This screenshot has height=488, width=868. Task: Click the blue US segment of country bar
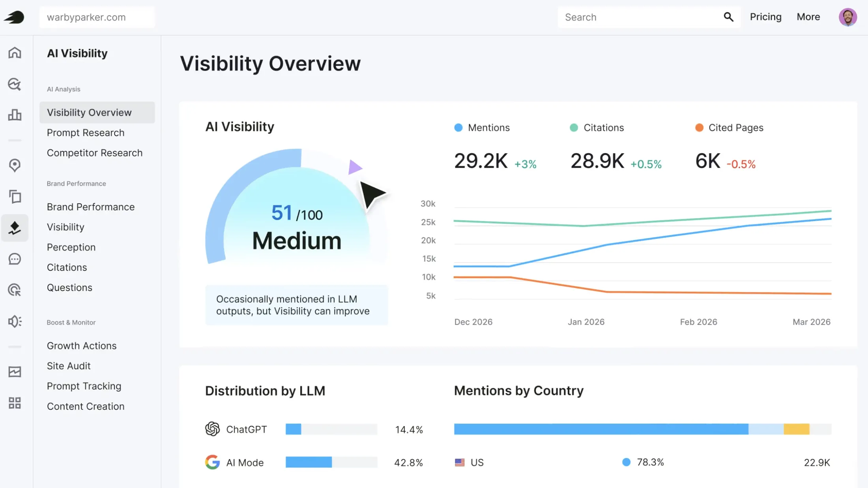601,429
